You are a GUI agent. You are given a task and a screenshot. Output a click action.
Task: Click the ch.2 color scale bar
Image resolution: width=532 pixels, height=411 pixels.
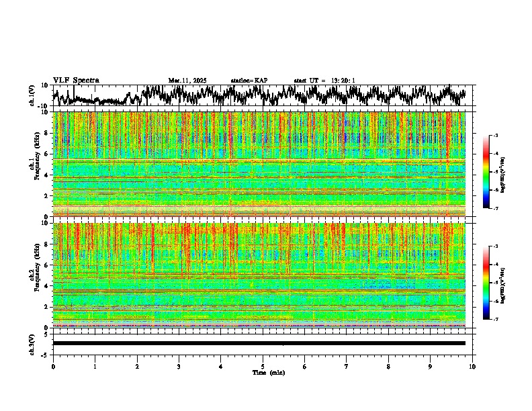[486, 283]
